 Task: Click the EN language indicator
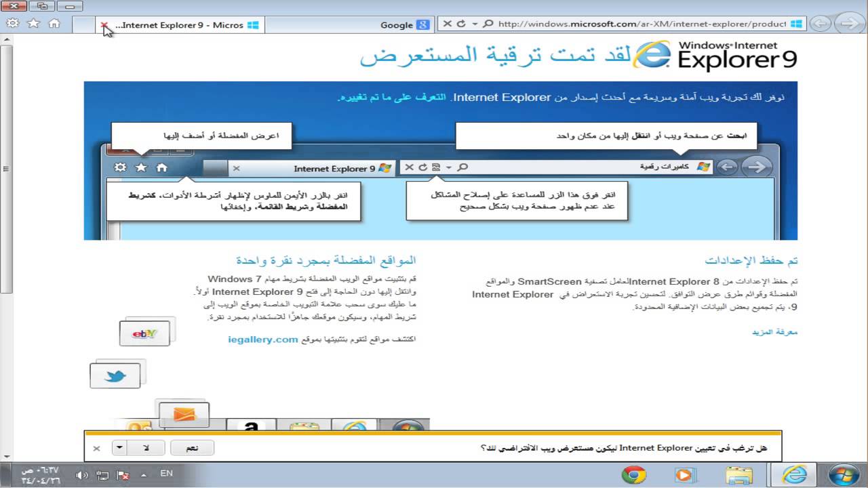point(166,474)
